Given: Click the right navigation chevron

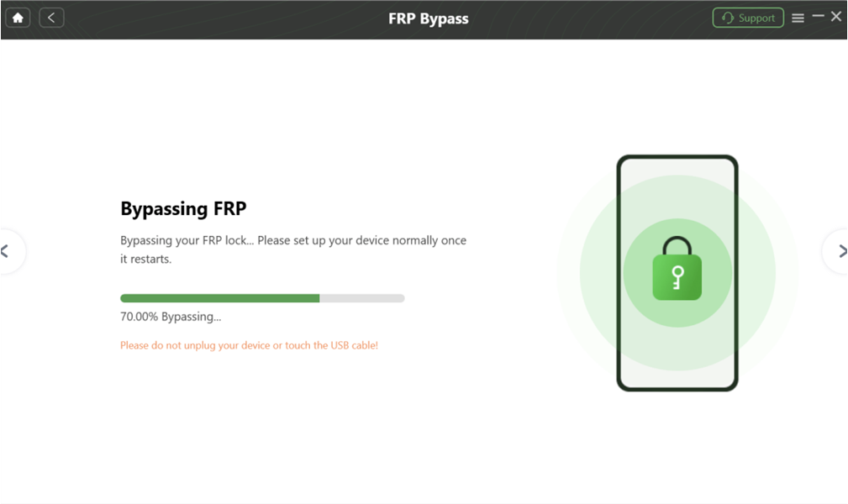Looking at the screenshot, I should click(840, 250).
